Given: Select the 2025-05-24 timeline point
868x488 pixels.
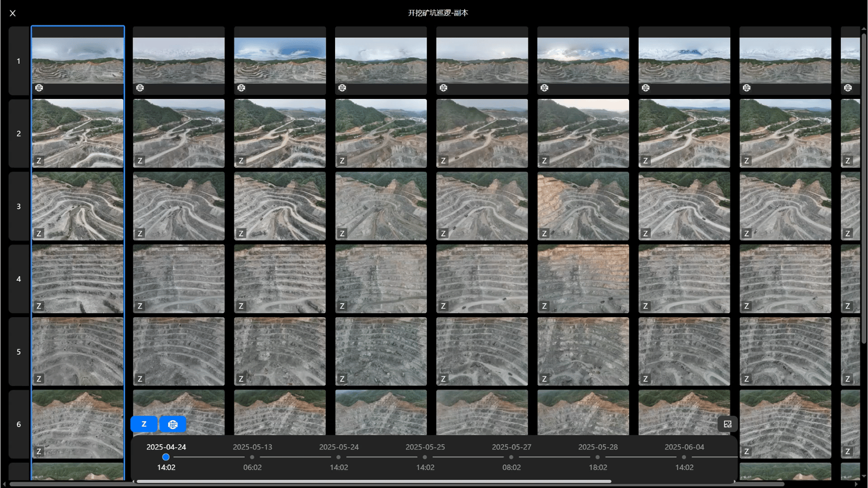Looking at the screenshot, I should pyautogui.click(x=339, y=457).
